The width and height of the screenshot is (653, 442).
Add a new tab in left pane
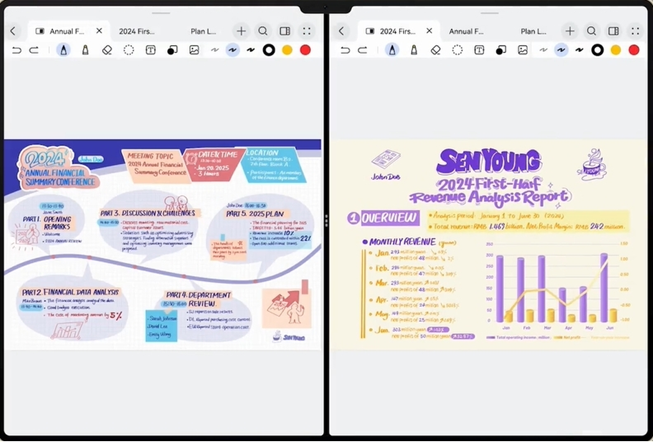(241, 31)
